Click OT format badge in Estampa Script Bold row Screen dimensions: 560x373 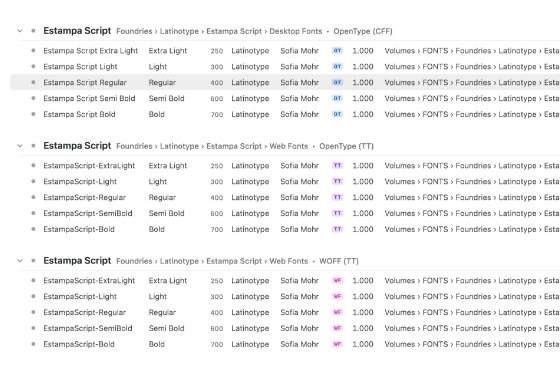pos(337,114)
